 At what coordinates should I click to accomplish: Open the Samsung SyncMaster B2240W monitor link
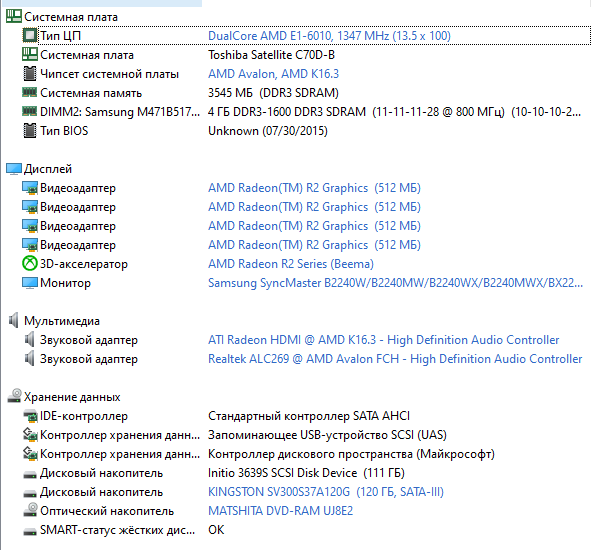coord(396,283)
